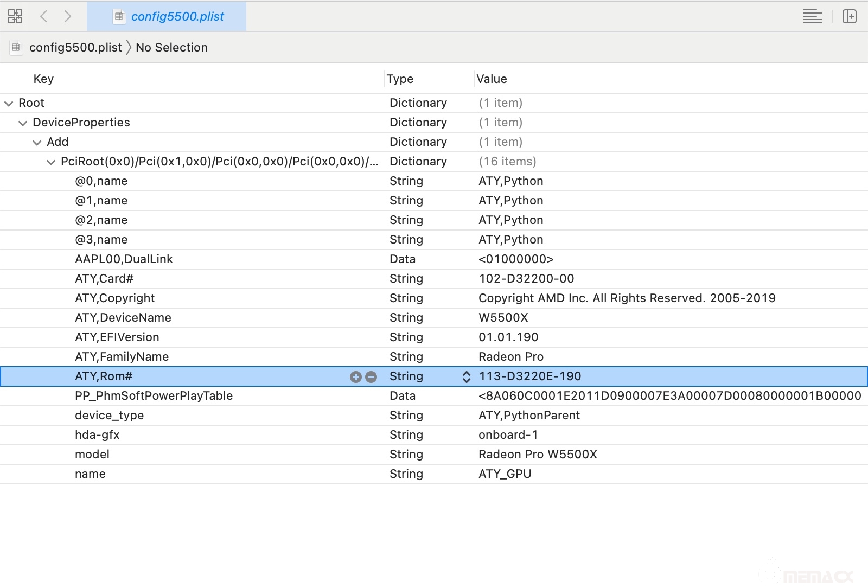Viewport: 868px width, 588px height.
Task: Click the plist file icon in breadcrumb
Action: pos(16,48)
